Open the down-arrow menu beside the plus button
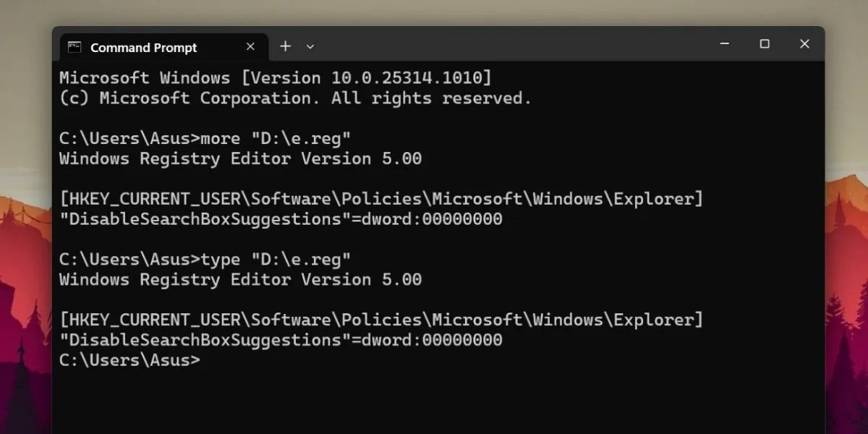 [310, 46]
